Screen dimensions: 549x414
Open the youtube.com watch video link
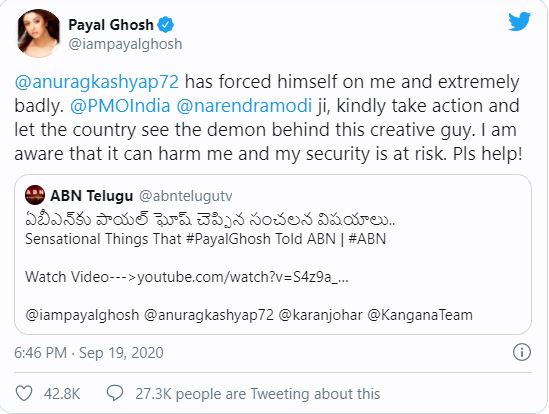tap(243, 277)
